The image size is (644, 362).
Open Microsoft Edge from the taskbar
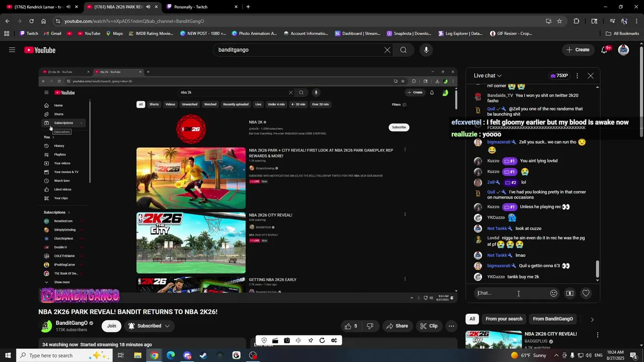point(171,355)
